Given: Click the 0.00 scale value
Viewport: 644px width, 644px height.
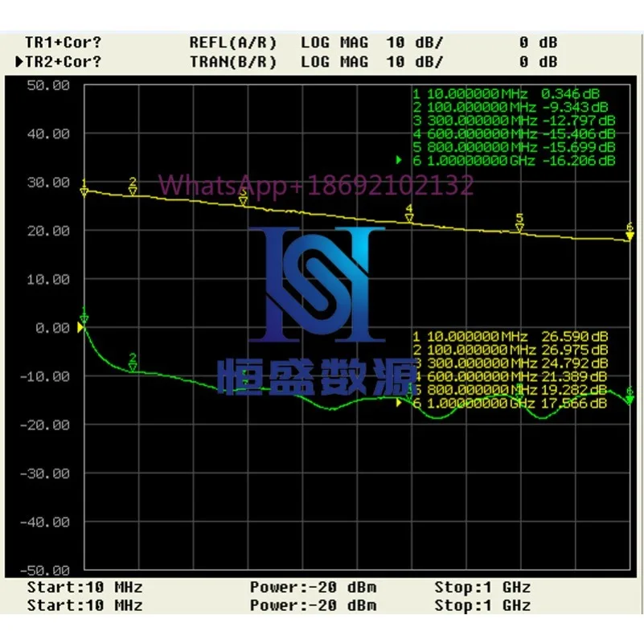Looking at the screenshot, I should click(52, 328).
